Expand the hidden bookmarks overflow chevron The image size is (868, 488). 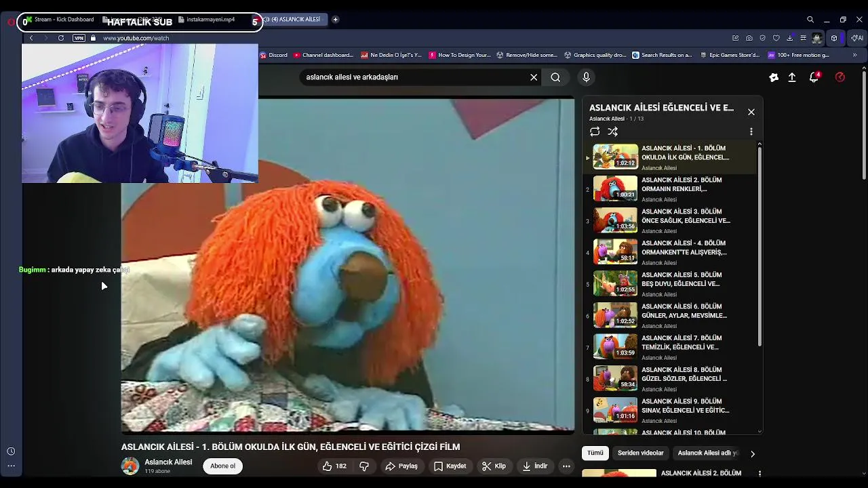(855, 56)
